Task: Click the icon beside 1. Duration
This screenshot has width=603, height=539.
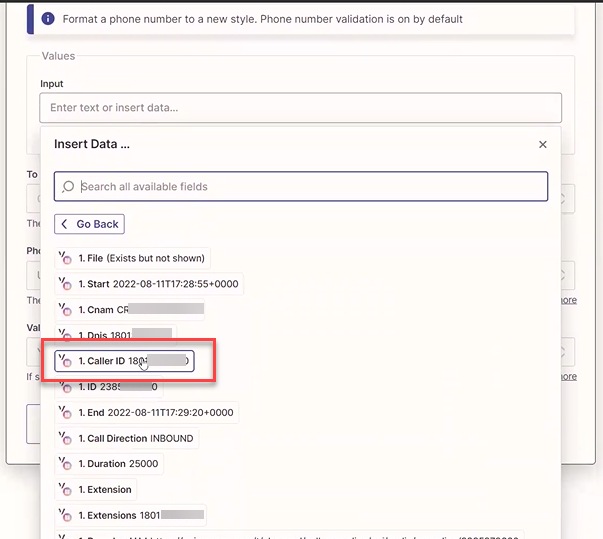Action: click(65, 463)
